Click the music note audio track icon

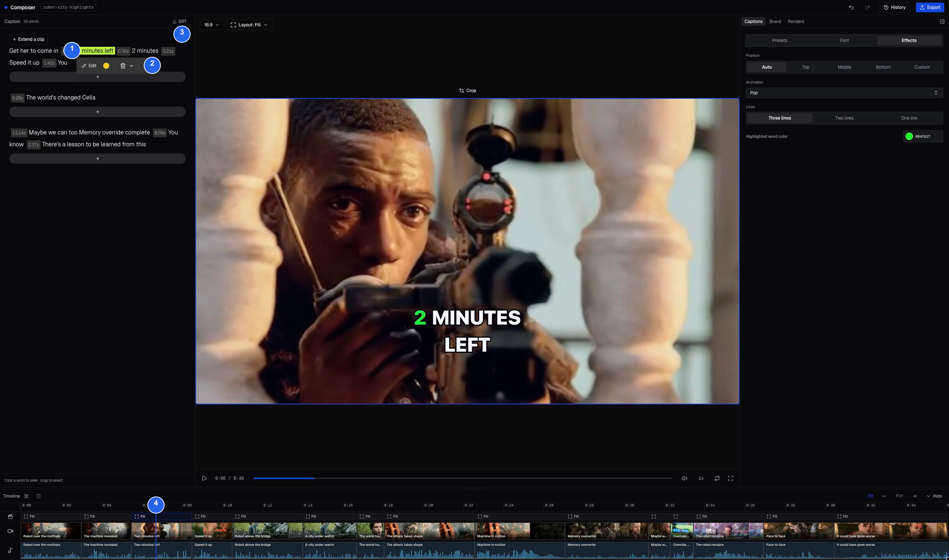click(10, 550)
